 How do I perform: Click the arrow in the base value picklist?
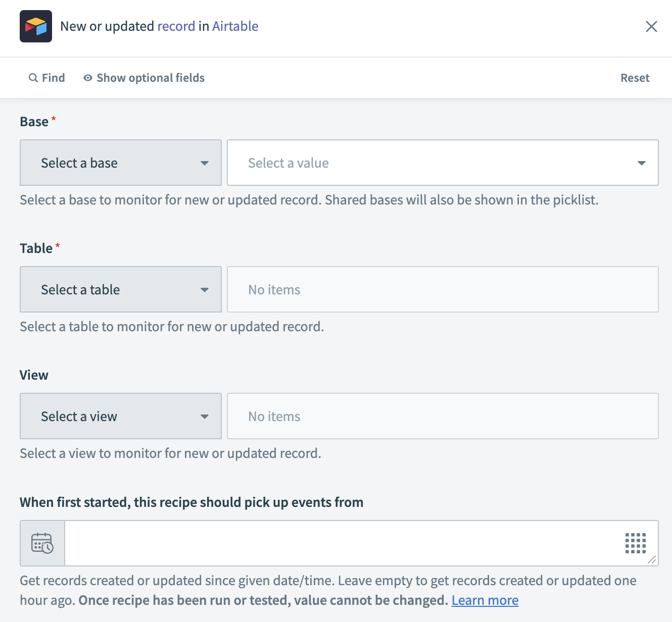coord(641,163)
